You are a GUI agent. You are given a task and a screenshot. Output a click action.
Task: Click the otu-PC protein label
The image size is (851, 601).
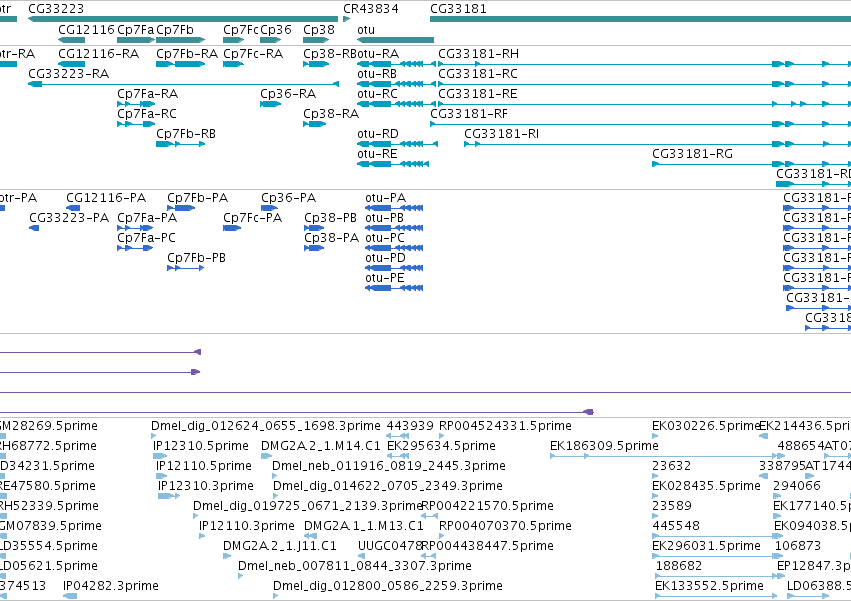click(385, 238)
